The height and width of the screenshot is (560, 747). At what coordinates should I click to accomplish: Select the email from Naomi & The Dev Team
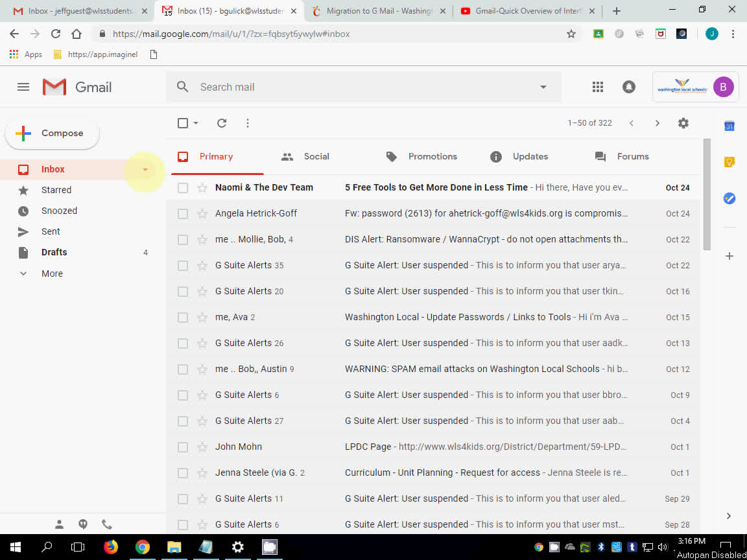[183, 187]
